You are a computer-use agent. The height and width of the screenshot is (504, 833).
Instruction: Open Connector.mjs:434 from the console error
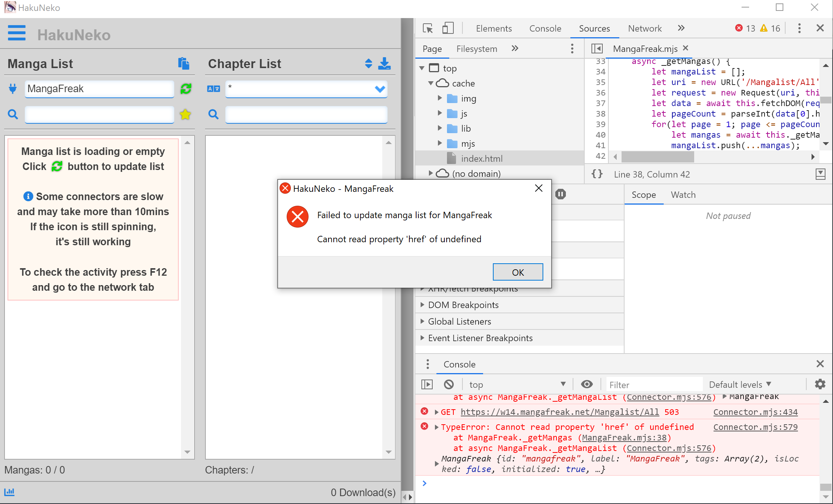[x=755, y=412]
